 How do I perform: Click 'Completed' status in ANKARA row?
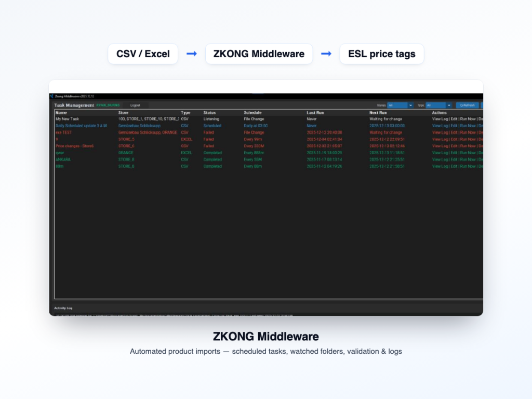point(212,159)
